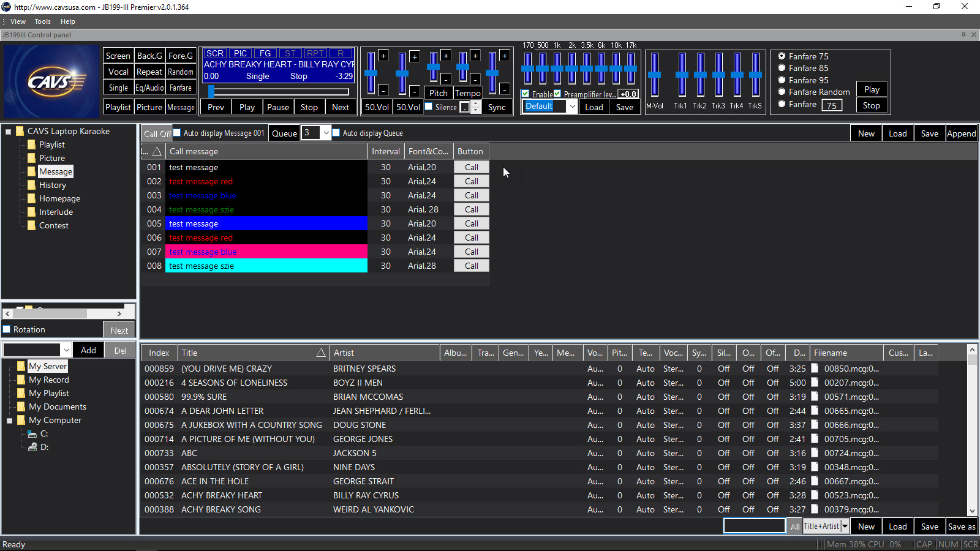Click the plus button above first volume slider
This screenshot has height=551, width=980.
point(383,56)
